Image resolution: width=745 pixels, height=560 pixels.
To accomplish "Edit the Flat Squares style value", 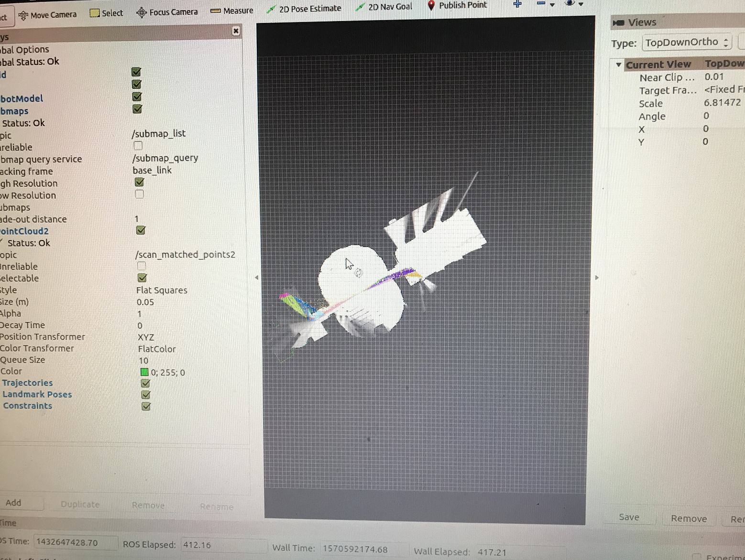I will 162,290.
